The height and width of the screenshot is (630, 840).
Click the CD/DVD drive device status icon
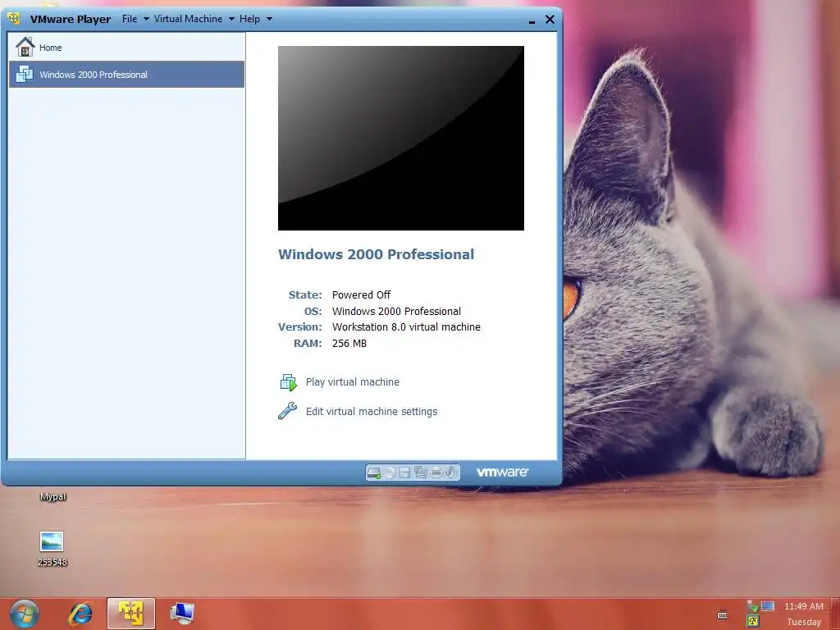[390, 472]
